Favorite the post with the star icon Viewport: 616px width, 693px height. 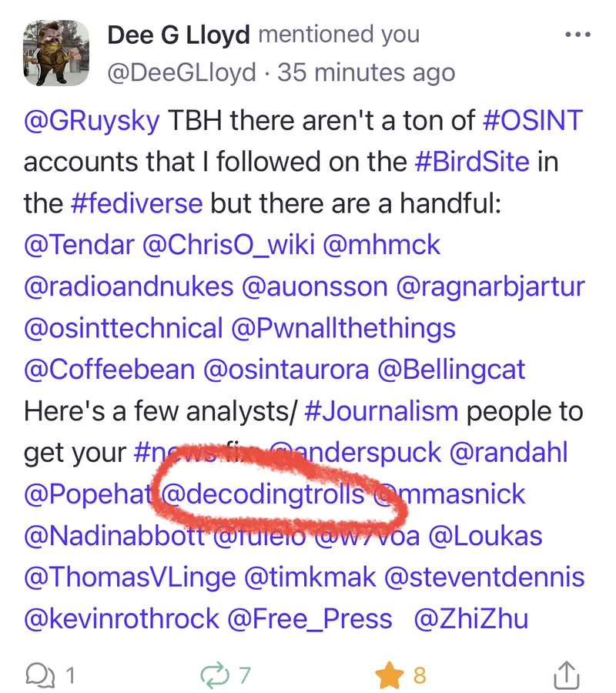click(x=389, y=675)
